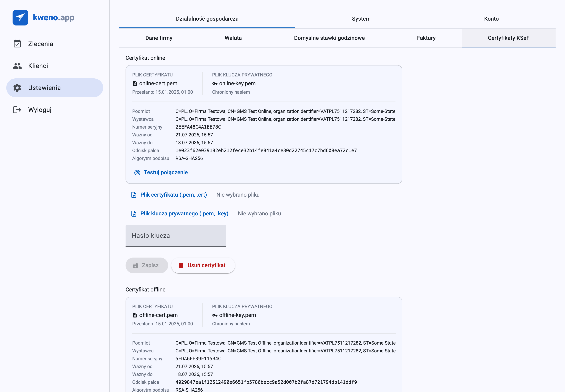This screenshot has width=565, height=392.
Task: Choose Wyloguj in the sidebar
Action: point(55,110)
